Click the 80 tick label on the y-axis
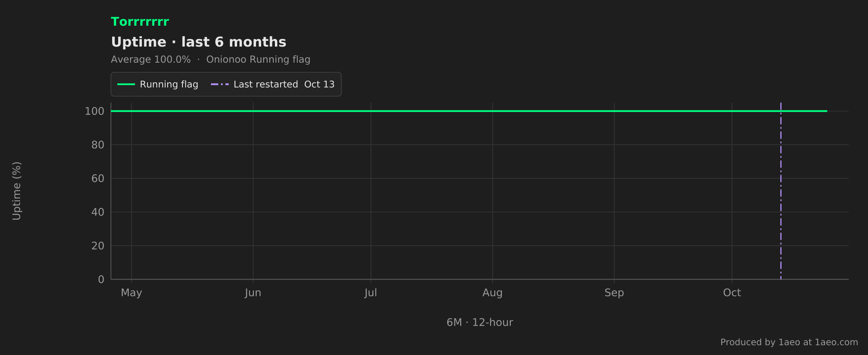 [x=98, y=145]
